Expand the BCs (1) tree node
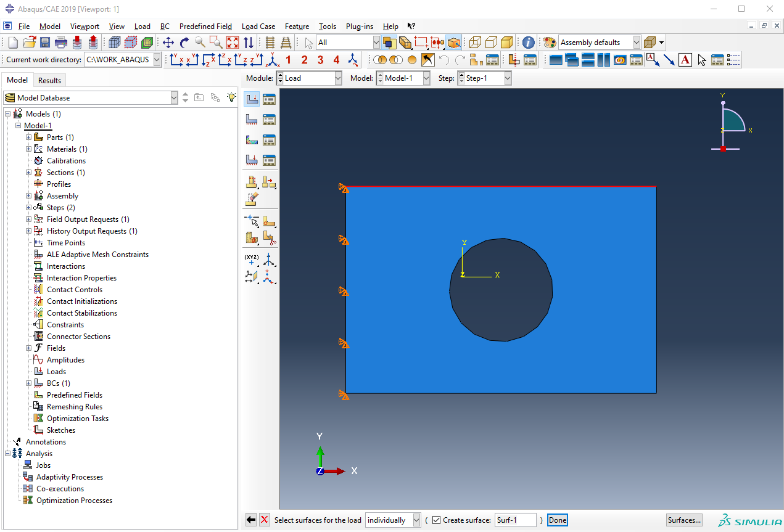Screen dimensions: 784x532 (28, 383)
